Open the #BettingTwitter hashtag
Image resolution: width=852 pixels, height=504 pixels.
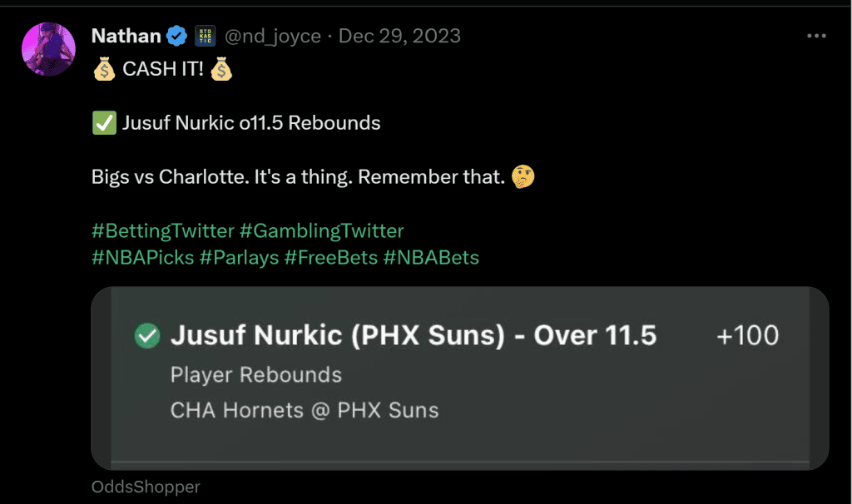(163, 231)
